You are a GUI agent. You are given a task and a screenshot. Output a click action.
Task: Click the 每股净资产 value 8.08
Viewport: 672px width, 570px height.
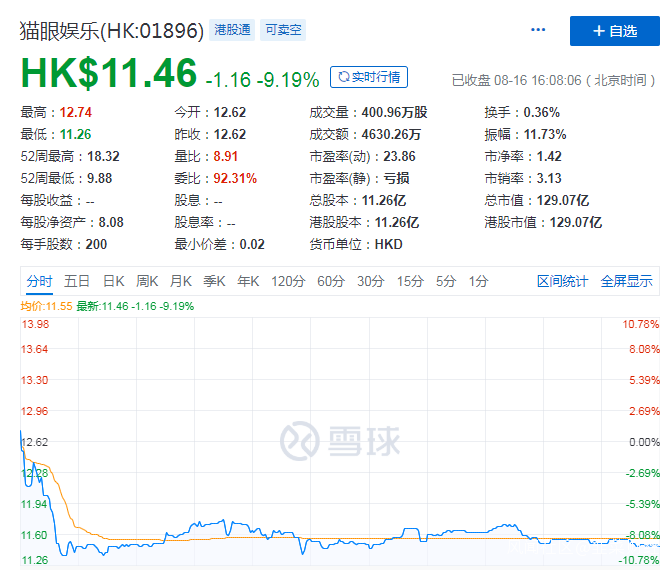111,222
